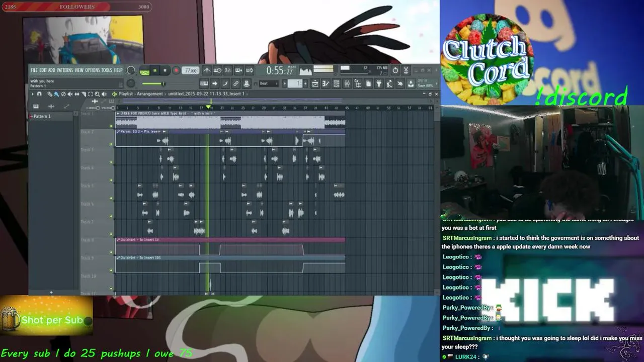
Task: Click the wait-for-input icon beside the metronome
Action: tap(218, 71)
